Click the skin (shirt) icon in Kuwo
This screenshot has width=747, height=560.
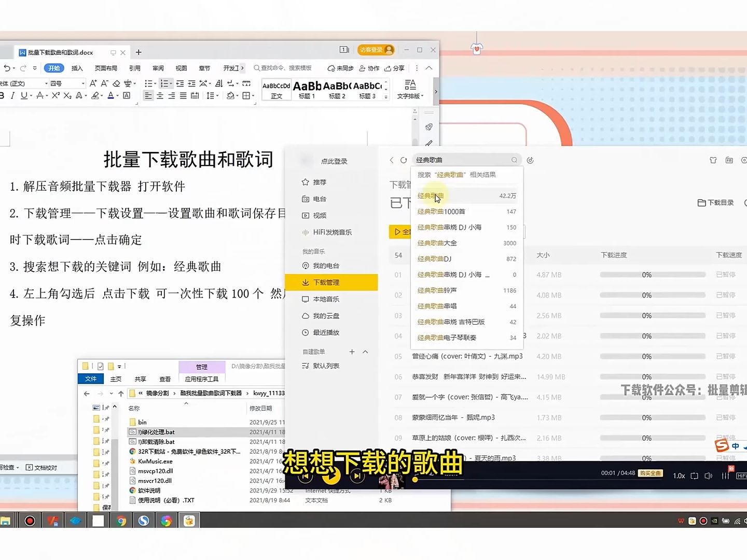point(713,160)
